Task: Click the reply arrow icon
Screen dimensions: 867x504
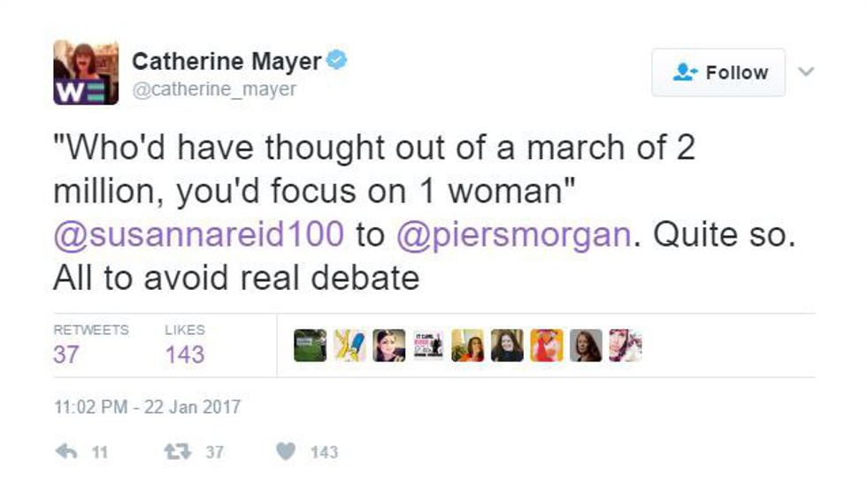Action: [x=66, y=452]
